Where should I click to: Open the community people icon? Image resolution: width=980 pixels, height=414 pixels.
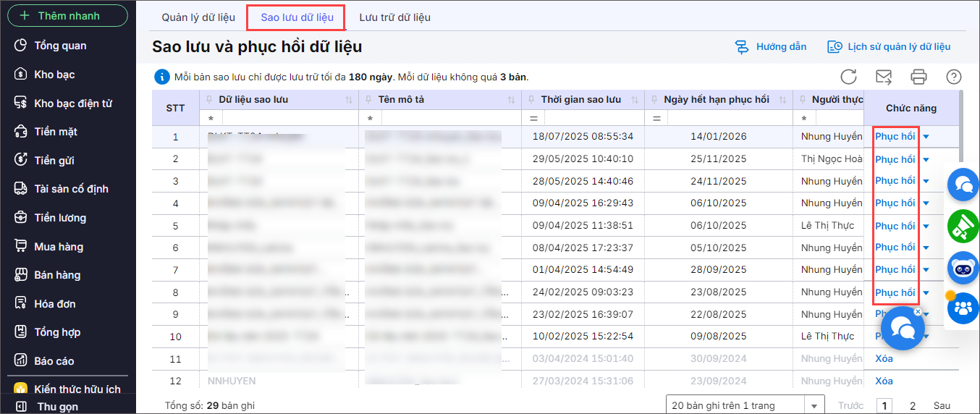click(963, 308)
